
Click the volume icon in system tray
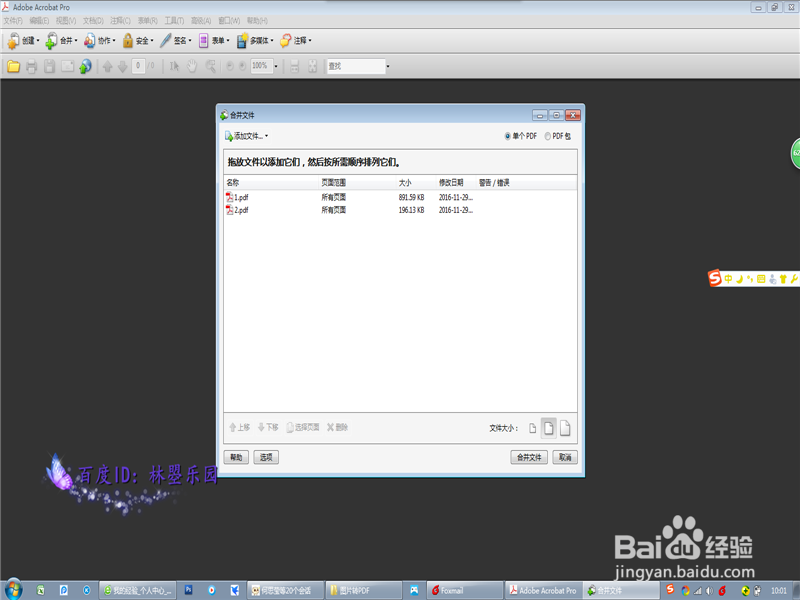[709, 591]
